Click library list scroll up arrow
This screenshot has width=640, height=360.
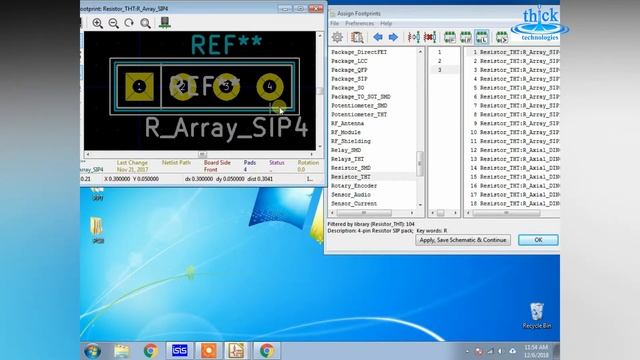420,52
